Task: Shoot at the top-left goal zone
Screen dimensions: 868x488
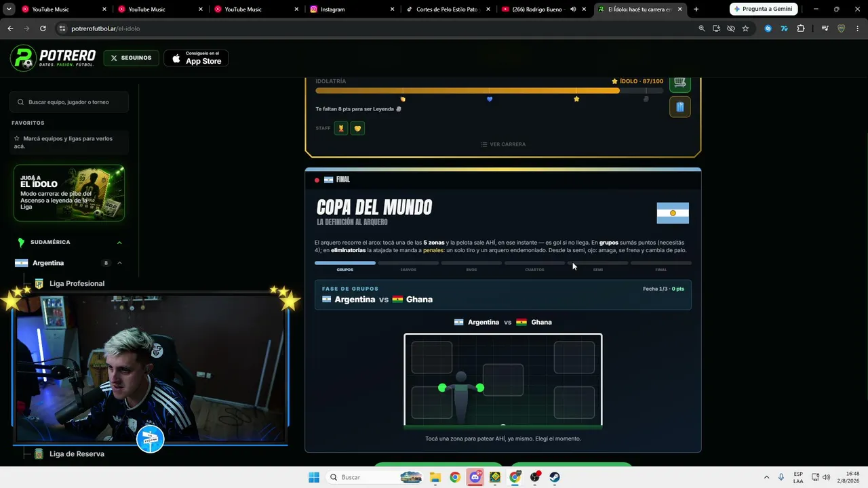Action: click(x=432, y=357)
